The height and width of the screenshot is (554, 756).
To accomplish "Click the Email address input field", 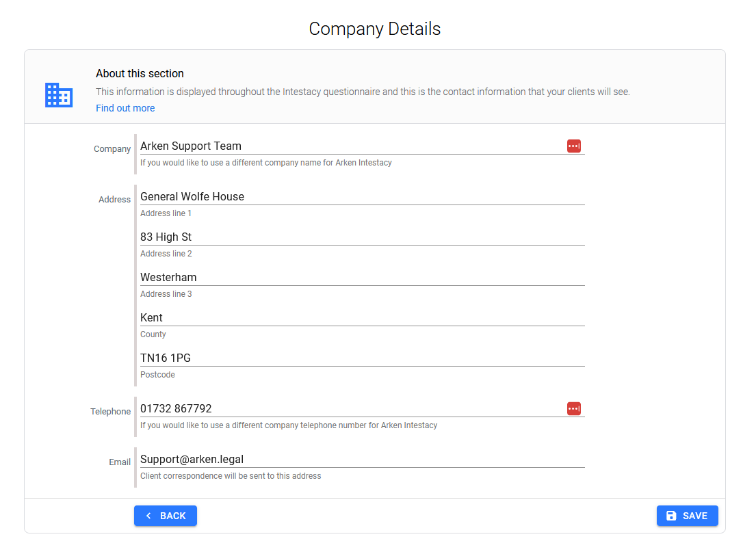I will [x=362, y=459].
